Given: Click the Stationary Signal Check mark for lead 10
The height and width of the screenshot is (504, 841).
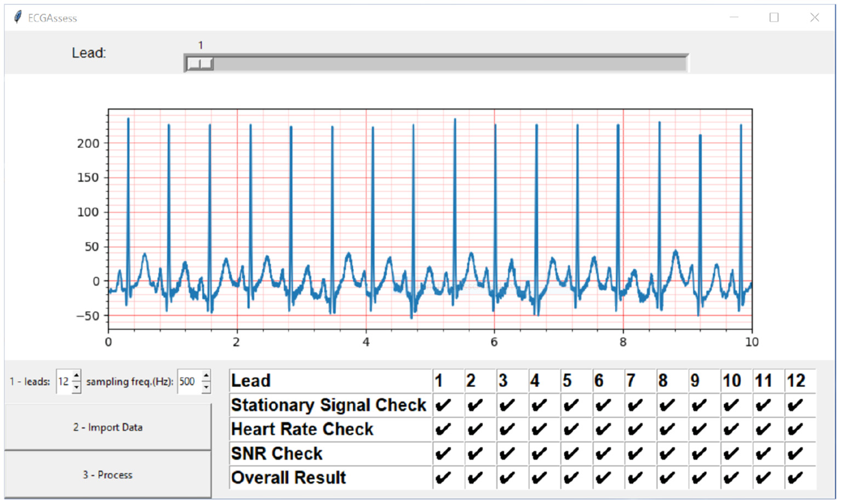Looking at the screenshot, I should click(x=731, y=405).
